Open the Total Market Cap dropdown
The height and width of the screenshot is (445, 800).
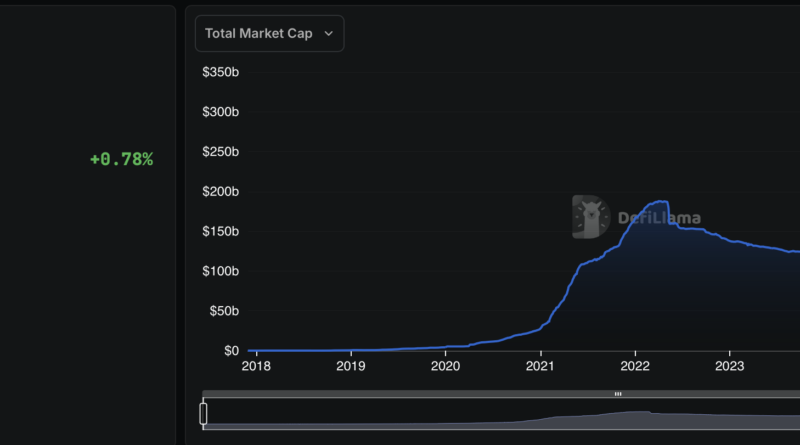point(268,33)
